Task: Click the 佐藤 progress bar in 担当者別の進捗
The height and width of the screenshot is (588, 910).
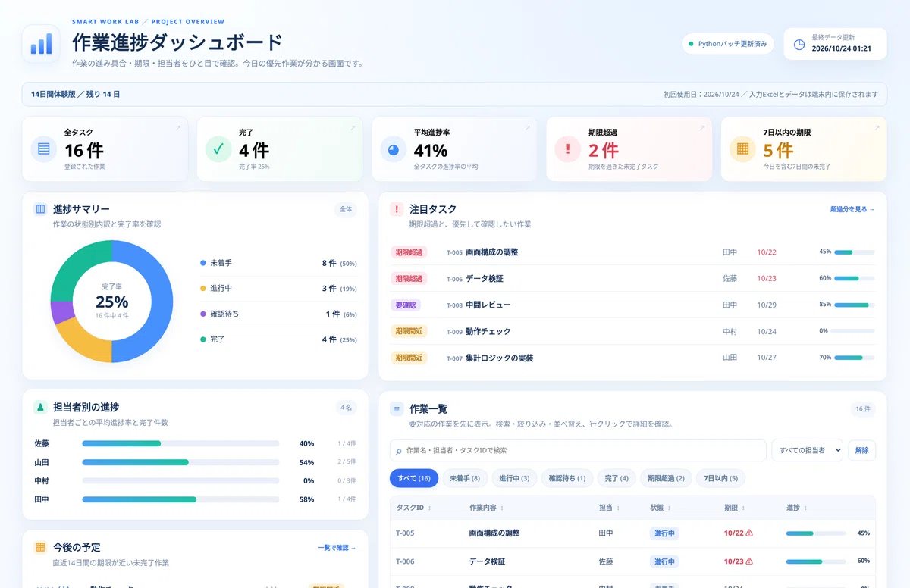Action: click(x=180, y=443)
